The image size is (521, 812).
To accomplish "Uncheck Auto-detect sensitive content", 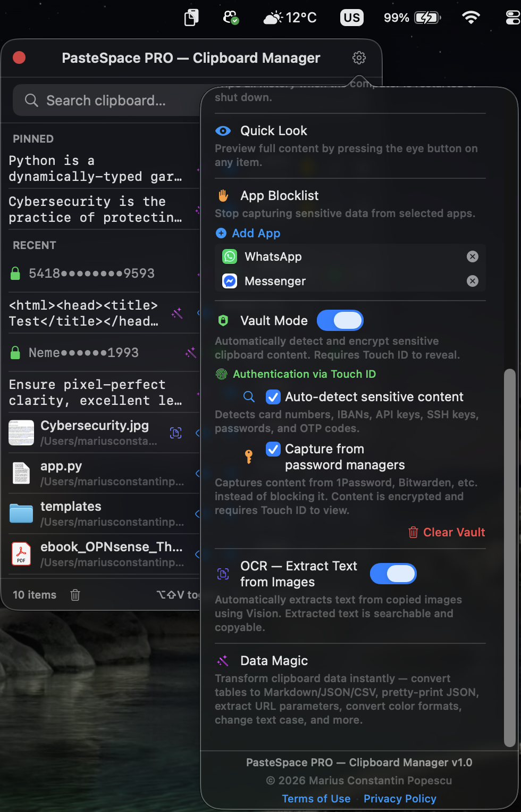I will click(x=273, y=396).
